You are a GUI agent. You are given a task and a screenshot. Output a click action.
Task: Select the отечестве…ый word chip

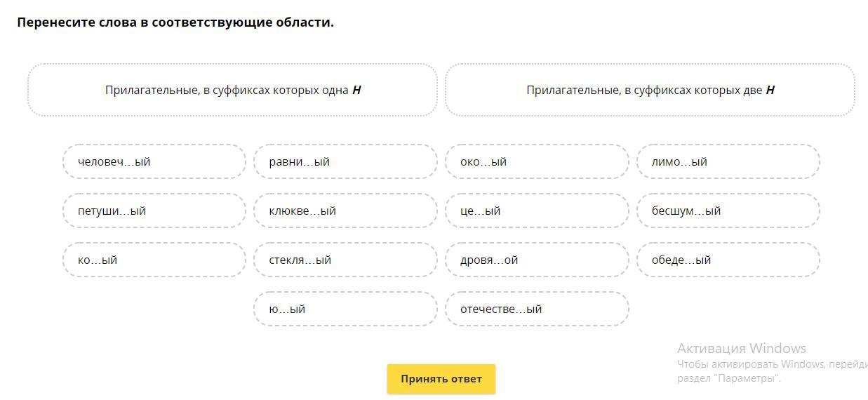(x=537, y=309)
